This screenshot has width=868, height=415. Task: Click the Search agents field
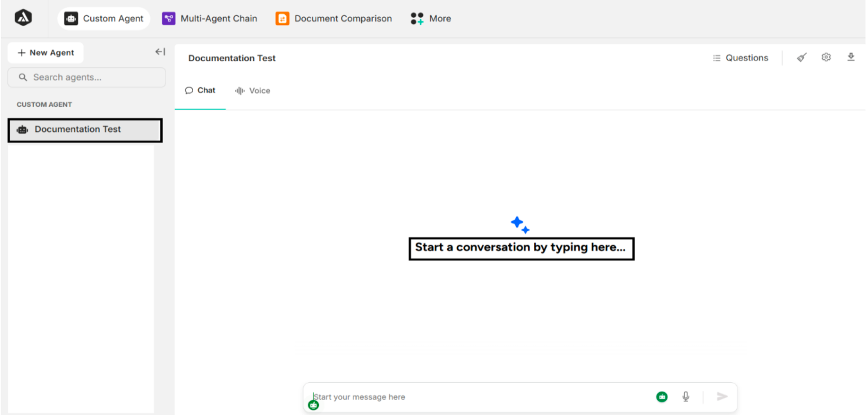(x=87, y=77)
